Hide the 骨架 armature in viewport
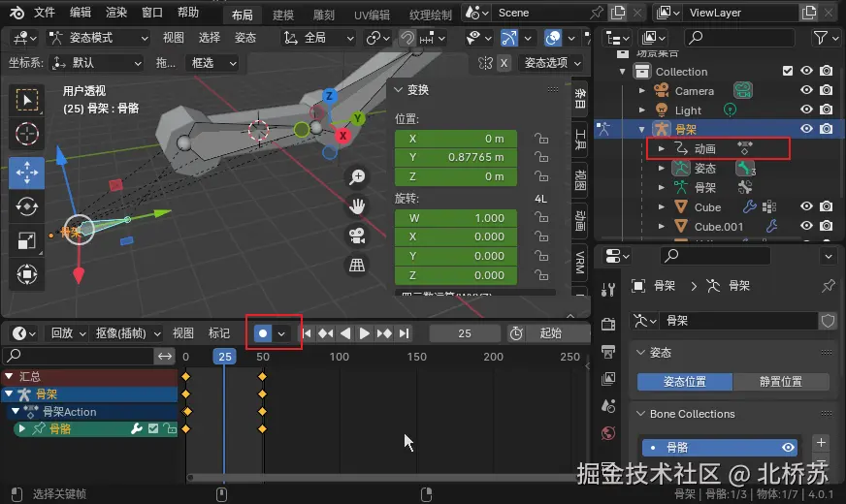The width and height of the screenshot is (846, 504). tap(806, 129)
